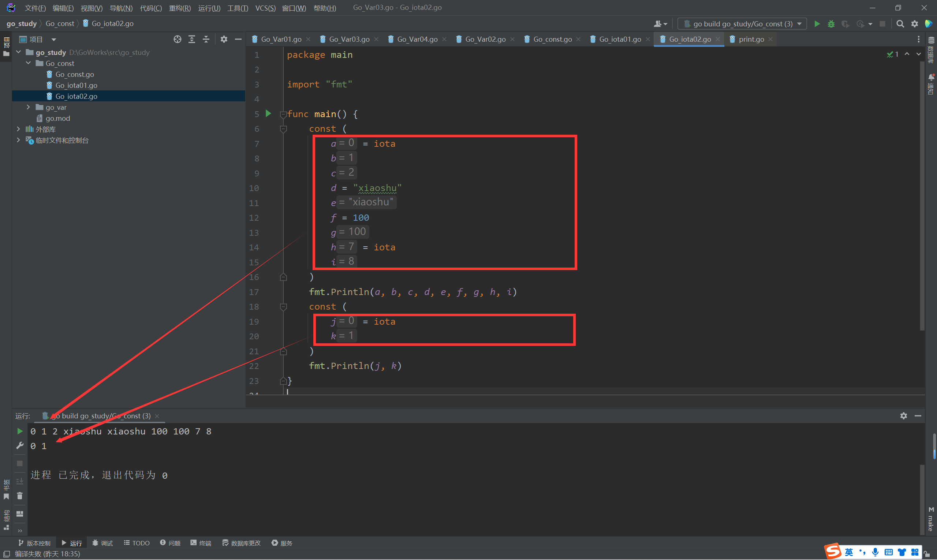Fold the first const block at line 6
937x560 pixels.
click(283, 129)
